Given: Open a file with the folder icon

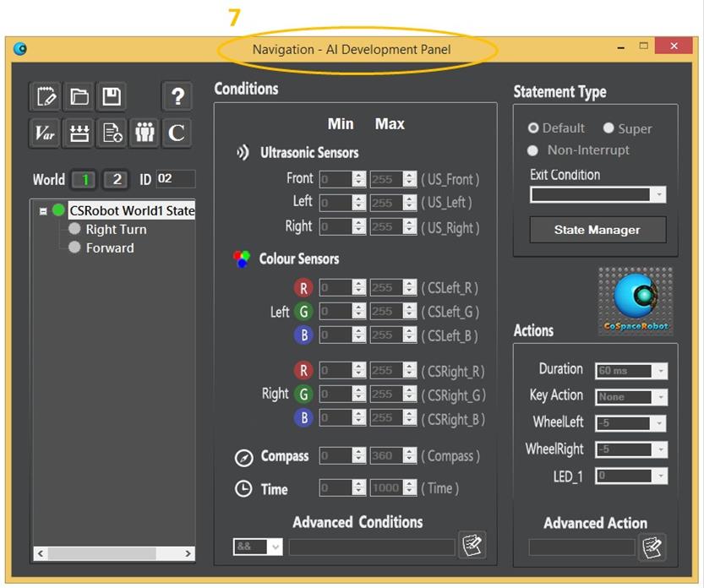Looking at the screenshot, I should (79, 97).
